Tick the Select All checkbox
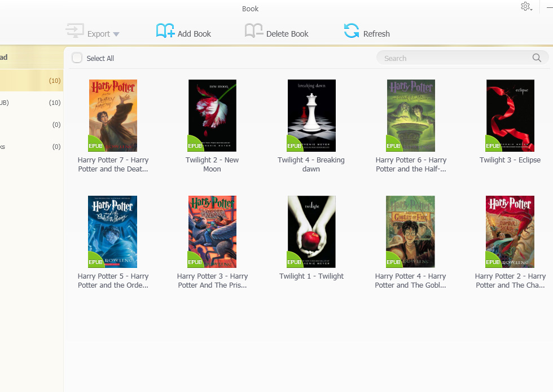This screenshot has width=553, height=392. tap(77, 58)
